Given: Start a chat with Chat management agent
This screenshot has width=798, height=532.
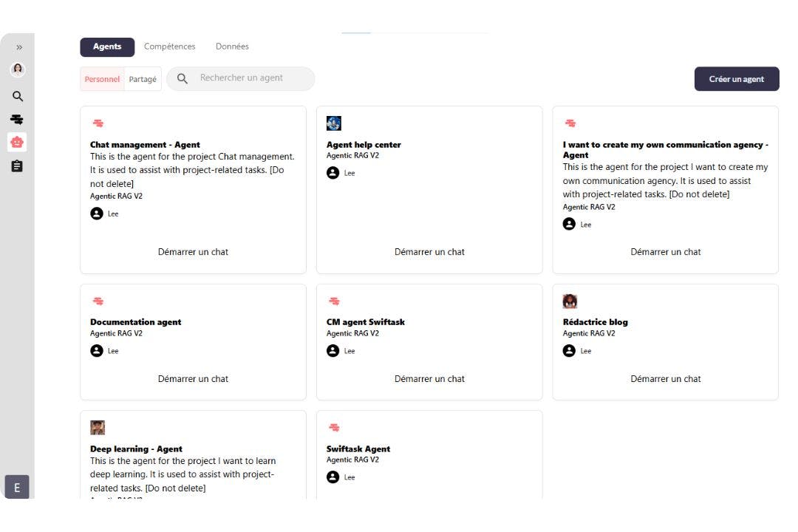Looking at the screenshot, I should (x=193, y=252).
